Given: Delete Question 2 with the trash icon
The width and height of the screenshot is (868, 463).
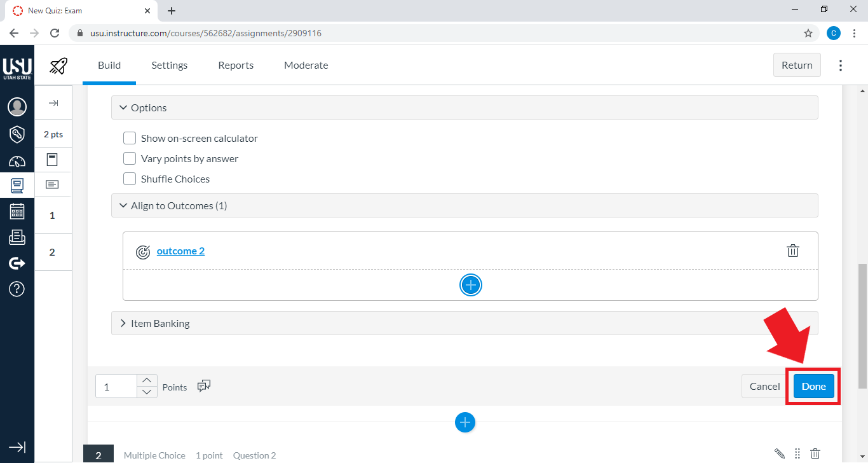Looking at the screenshot, I should click(x=815, y=453).
